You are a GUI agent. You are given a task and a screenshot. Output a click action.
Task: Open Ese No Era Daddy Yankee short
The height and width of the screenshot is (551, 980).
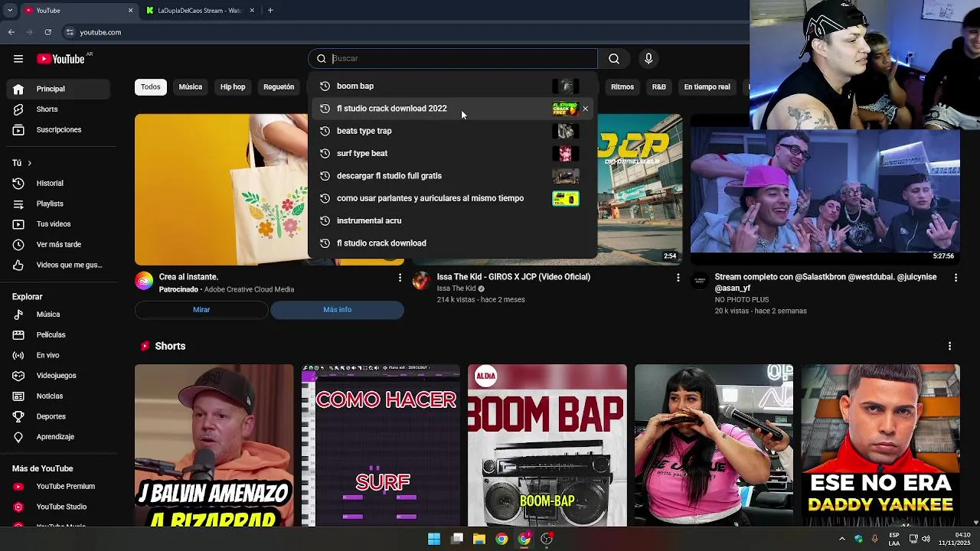coord(880,445)
